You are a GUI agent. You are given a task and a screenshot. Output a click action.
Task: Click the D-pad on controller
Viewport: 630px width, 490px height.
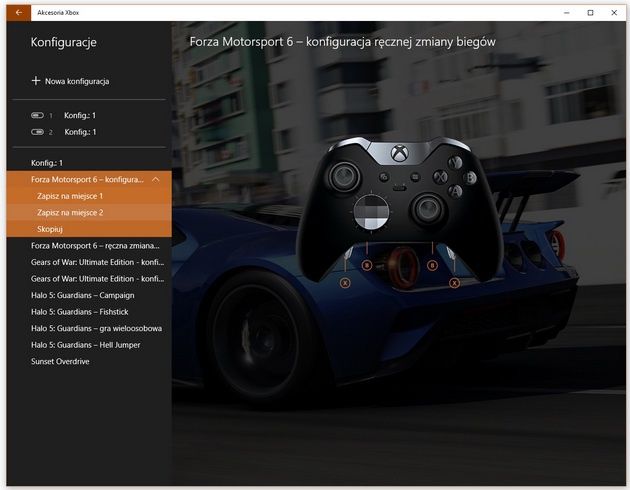coord(371,212)
